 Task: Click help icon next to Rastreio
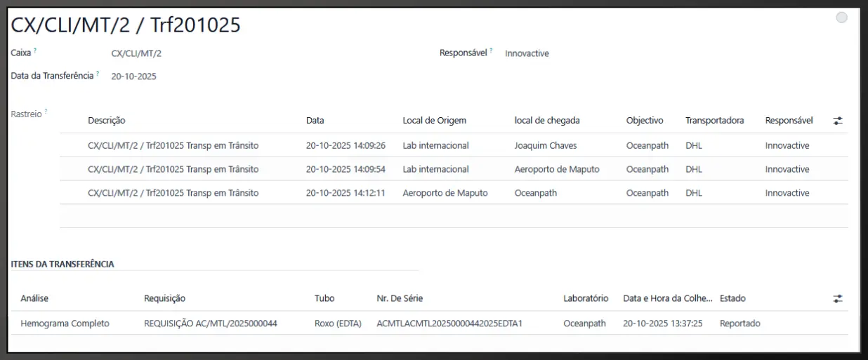(x=46, y=112)
